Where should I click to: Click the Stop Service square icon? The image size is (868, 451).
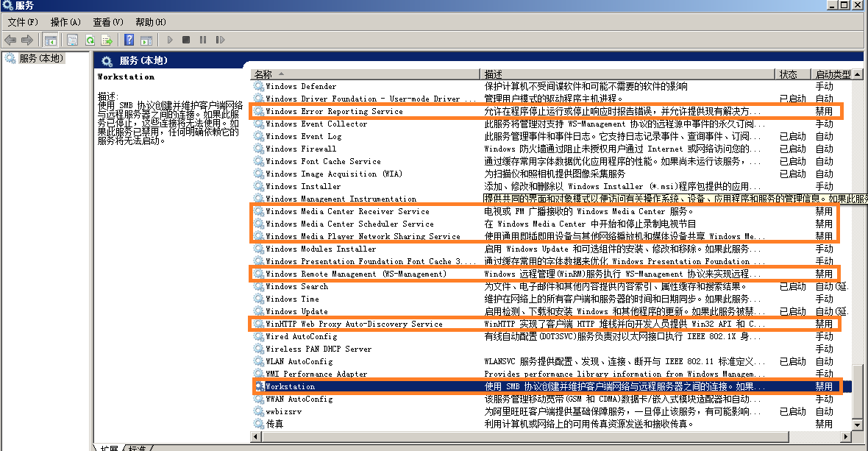186,40
